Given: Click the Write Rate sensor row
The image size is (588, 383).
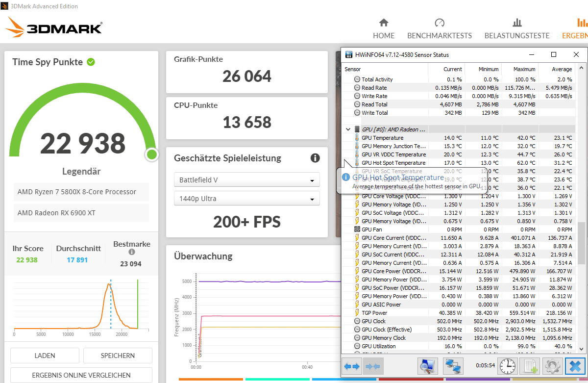Looking at the screenshot, I should (458, 96).
